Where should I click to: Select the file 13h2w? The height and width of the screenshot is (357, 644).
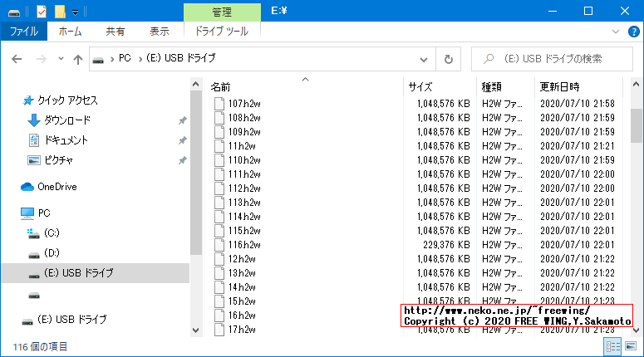(x=242, y=273)
